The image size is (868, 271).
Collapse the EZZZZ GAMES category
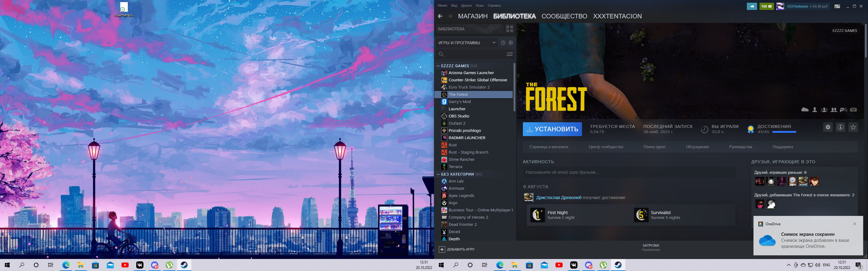[438, 66]
